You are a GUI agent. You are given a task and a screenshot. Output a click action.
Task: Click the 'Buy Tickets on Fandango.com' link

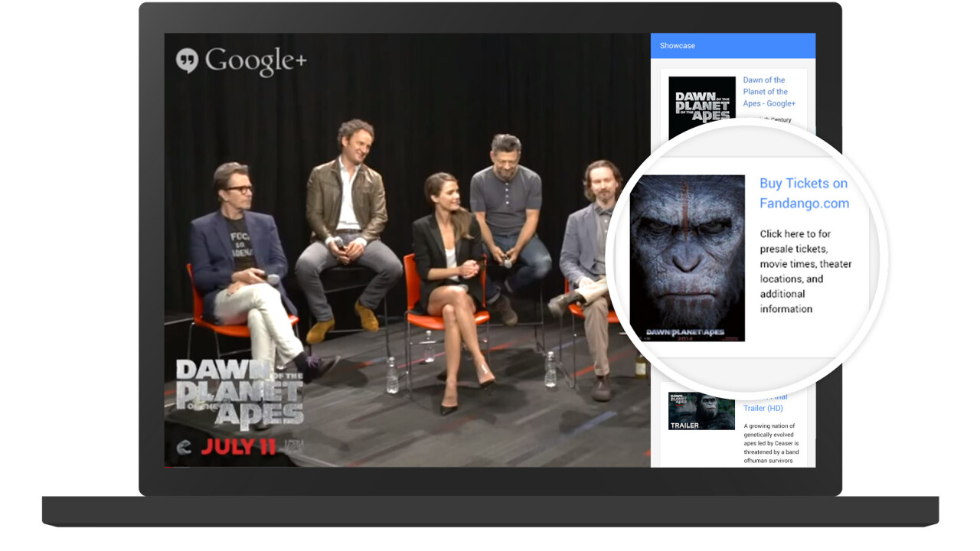[804, 193]
